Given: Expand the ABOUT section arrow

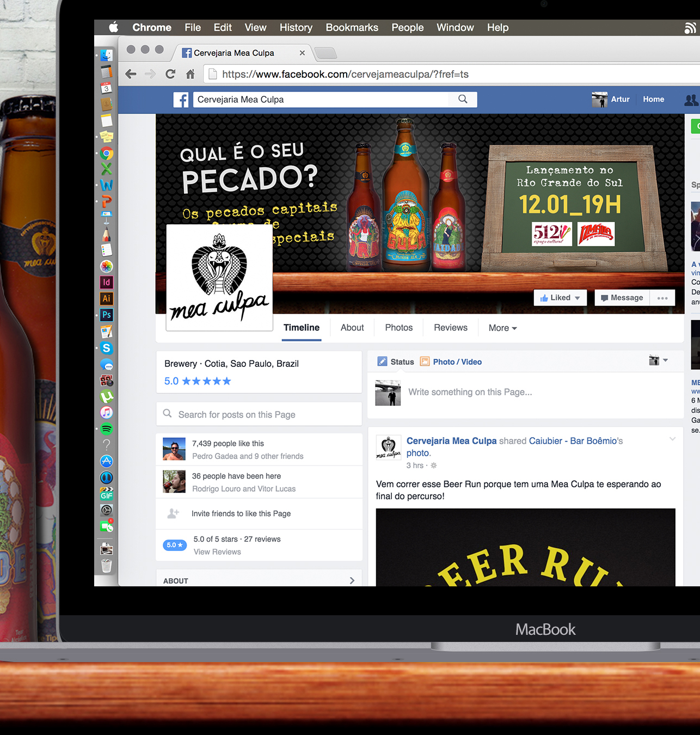Looking at the screenshot, I should pos(352,580).
